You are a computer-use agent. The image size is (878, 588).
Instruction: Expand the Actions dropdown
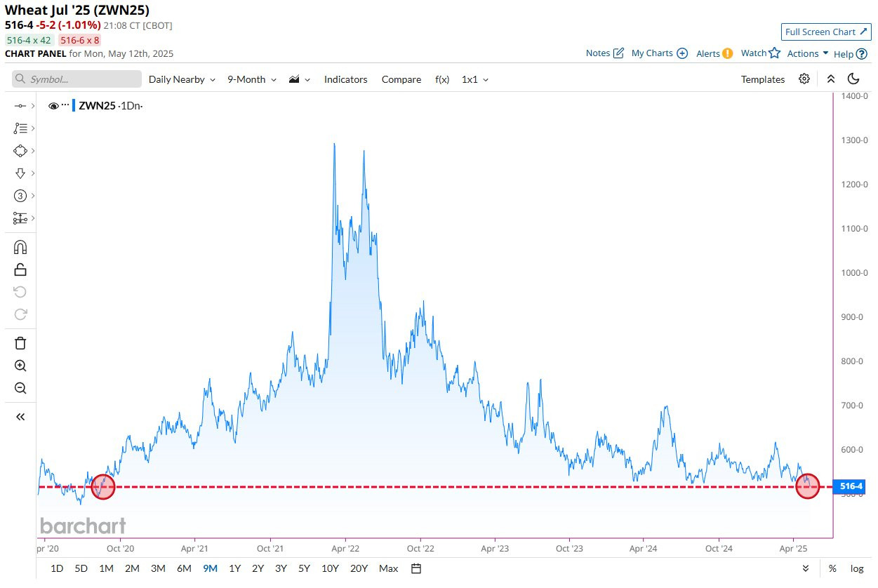(808, 53)
